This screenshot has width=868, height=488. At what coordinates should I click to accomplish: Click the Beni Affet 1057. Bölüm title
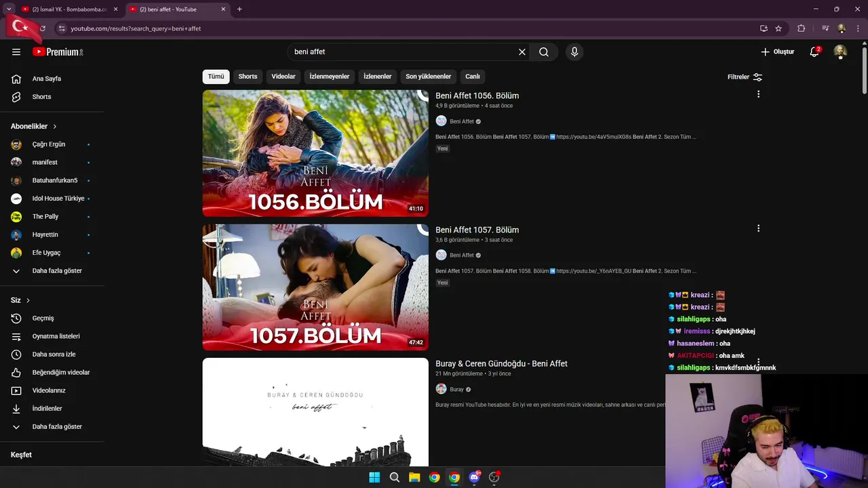[x=477, y=230]
